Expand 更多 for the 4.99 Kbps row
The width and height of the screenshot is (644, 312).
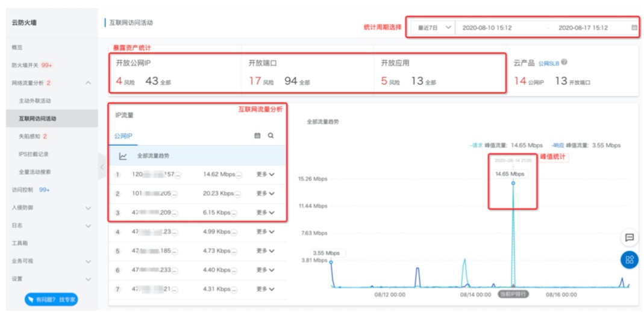click(265, 232)
